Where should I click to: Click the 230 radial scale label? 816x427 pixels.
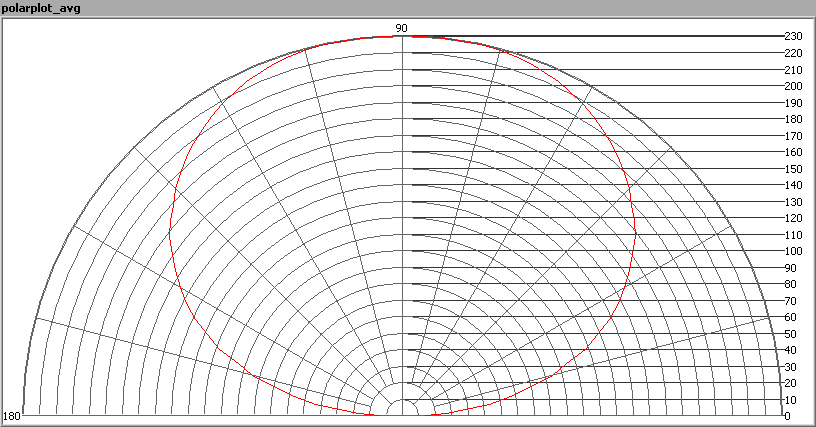tap(792, 37)
